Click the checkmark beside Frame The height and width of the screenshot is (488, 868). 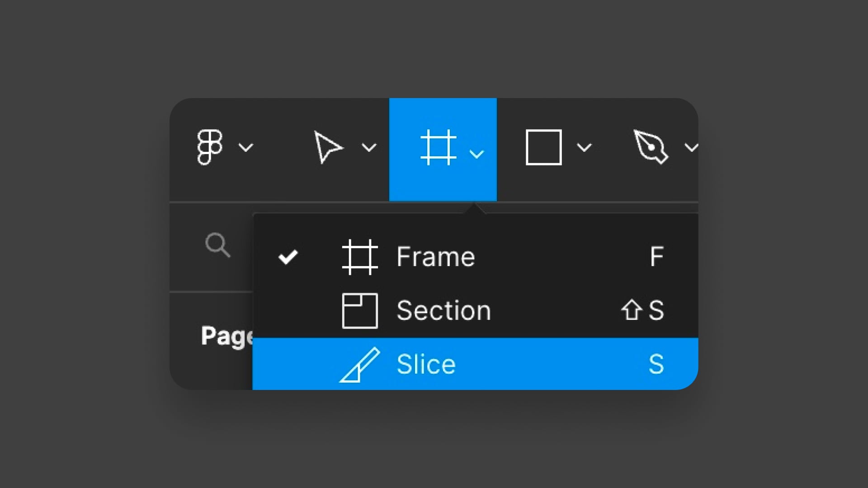(x=288, y=257)
